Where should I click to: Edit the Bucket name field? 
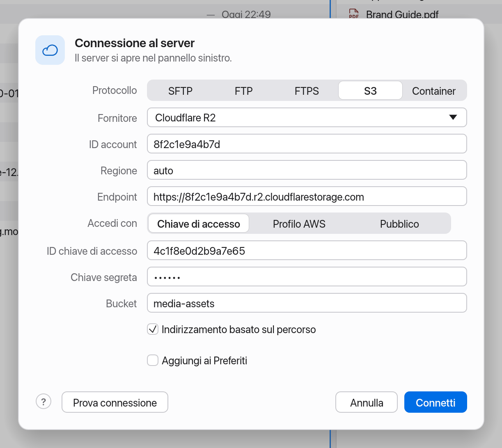click(x=307, y=303)
